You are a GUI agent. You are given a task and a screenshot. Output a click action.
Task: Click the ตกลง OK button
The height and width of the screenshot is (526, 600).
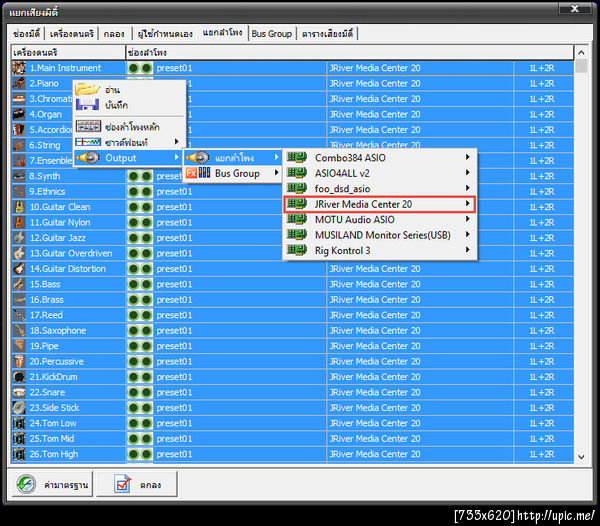pos(137,485)
